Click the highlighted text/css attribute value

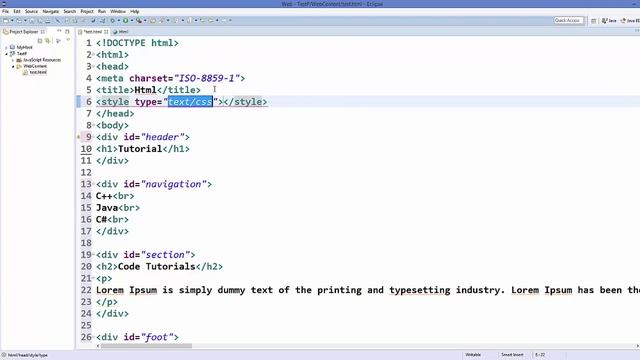[x=190, y=102]
